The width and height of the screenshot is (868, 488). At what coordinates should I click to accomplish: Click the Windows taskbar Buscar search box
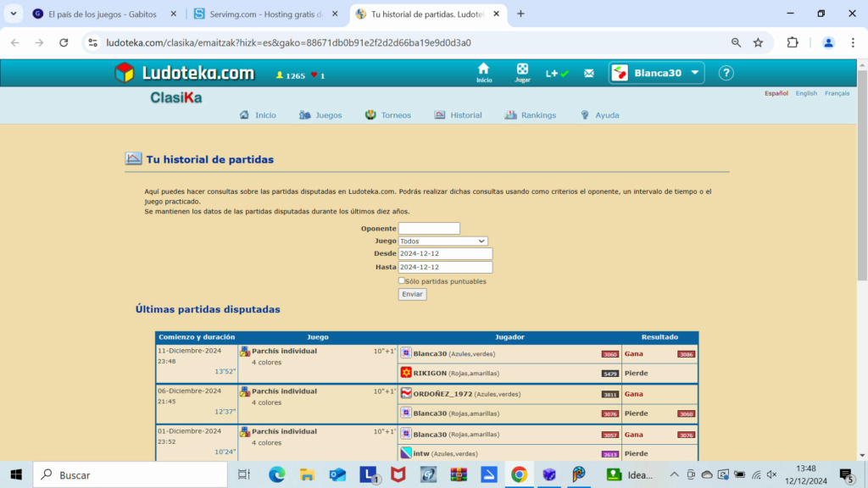131,474
